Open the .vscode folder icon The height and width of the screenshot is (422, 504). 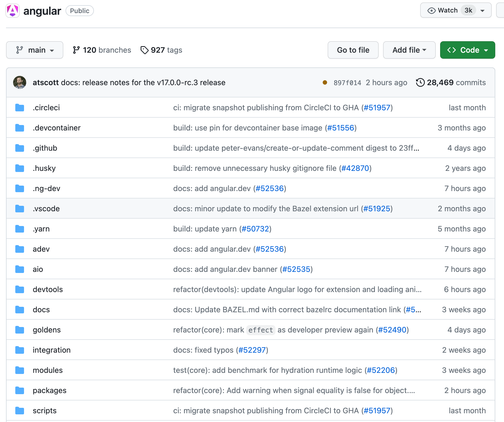pyautogui.click(x=20, y=209)
